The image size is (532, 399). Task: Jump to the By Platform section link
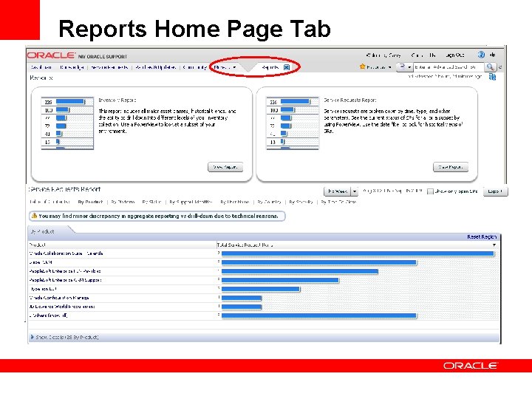(x=123, y=202)
